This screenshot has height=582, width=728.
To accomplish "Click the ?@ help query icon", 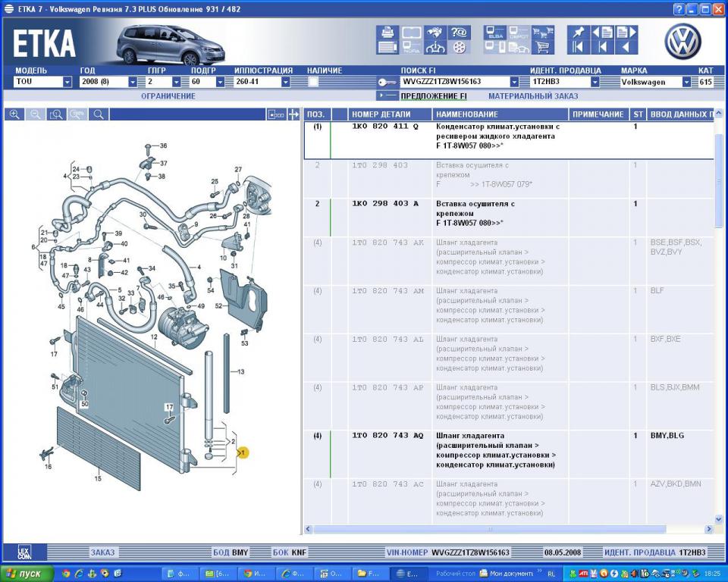I will pyautogui.click(x=459, y=32).
